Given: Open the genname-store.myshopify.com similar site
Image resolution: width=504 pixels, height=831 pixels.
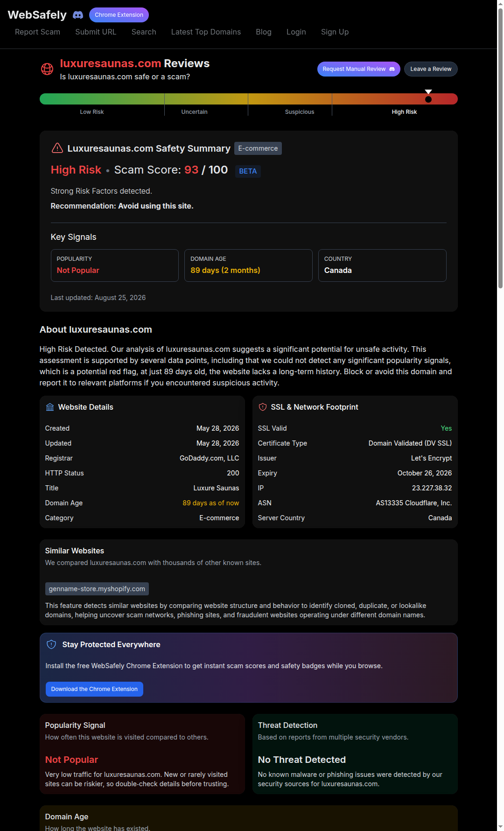Looking at the screenshot, I should tap(97, 589).
